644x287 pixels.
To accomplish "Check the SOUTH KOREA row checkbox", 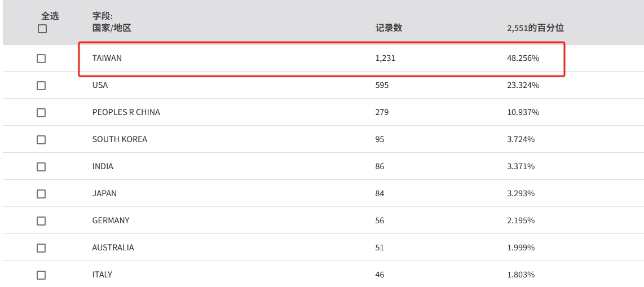I will [41, 140].
